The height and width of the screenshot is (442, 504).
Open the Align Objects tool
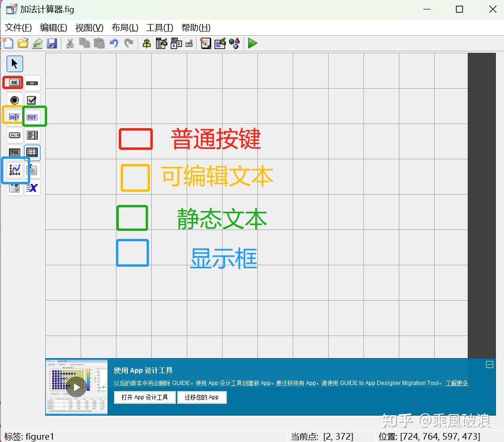pos(146,43)
